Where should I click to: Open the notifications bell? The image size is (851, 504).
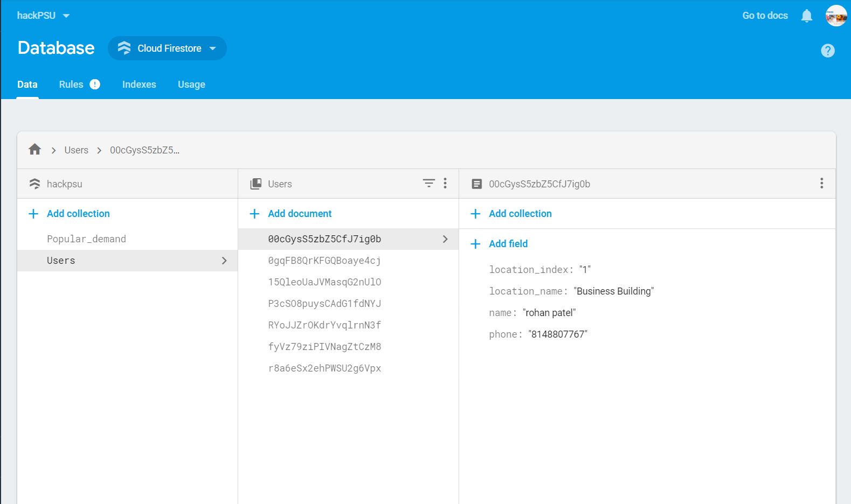[x=806, y=16]
